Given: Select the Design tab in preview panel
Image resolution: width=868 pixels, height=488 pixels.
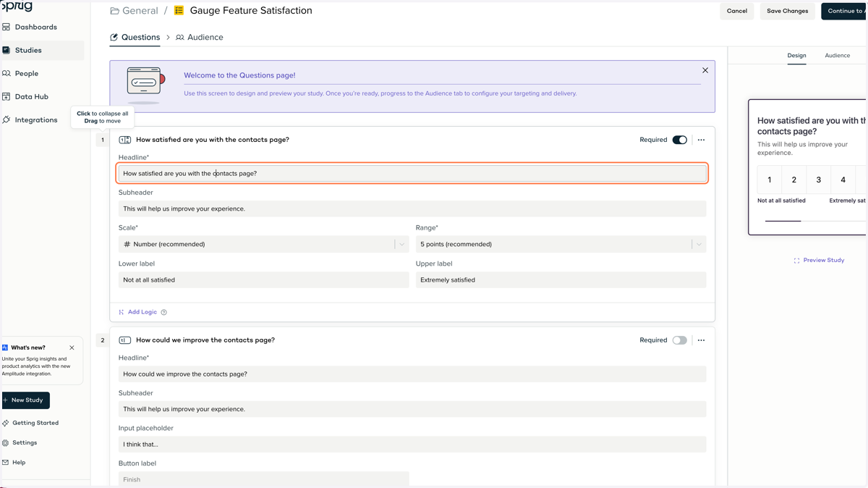Looking at the screenshot, I should point(796,56).
